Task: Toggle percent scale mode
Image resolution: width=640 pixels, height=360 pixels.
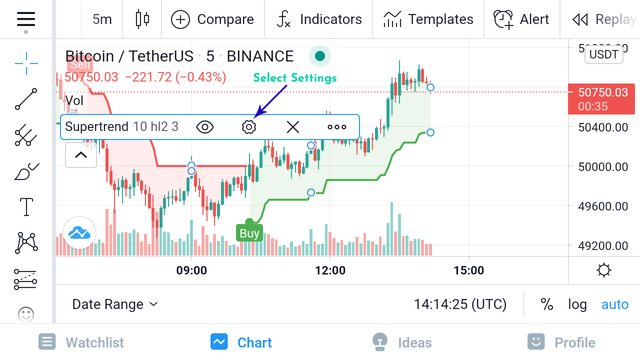Action: [x=547, y=304]
